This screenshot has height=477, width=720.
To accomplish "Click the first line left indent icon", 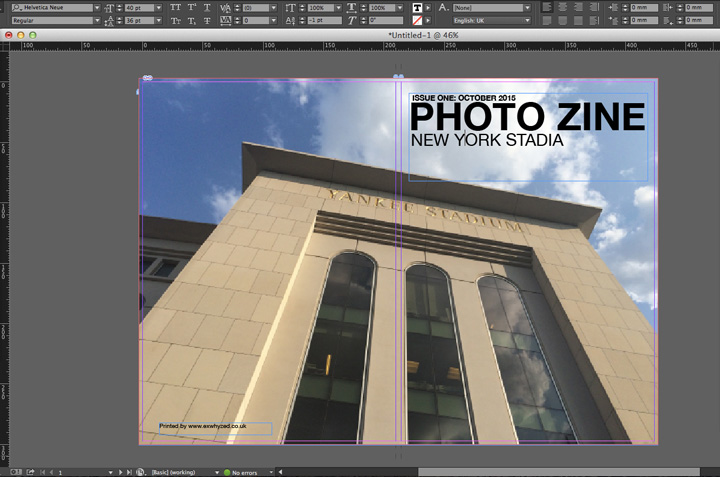I will tap(613, 21).
